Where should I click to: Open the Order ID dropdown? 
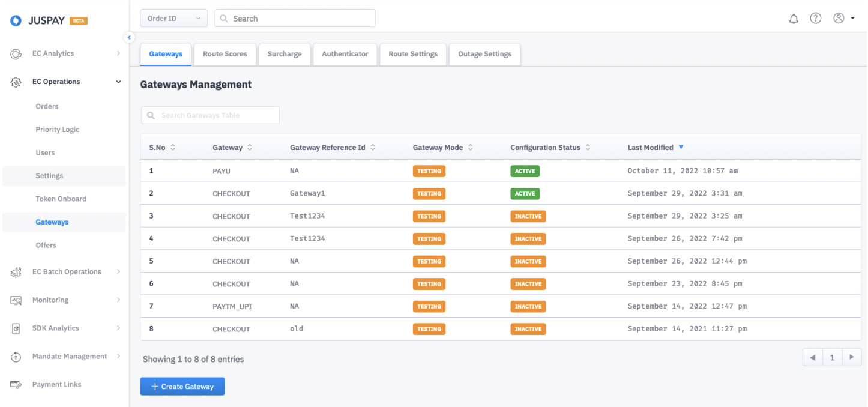tap(173, 18)
